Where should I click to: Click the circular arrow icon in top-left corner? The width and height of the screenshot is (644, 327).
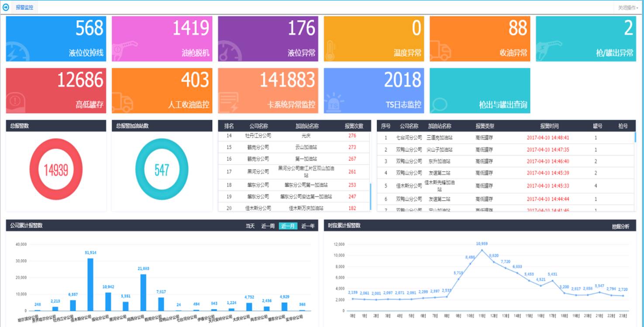pos(6,7)
